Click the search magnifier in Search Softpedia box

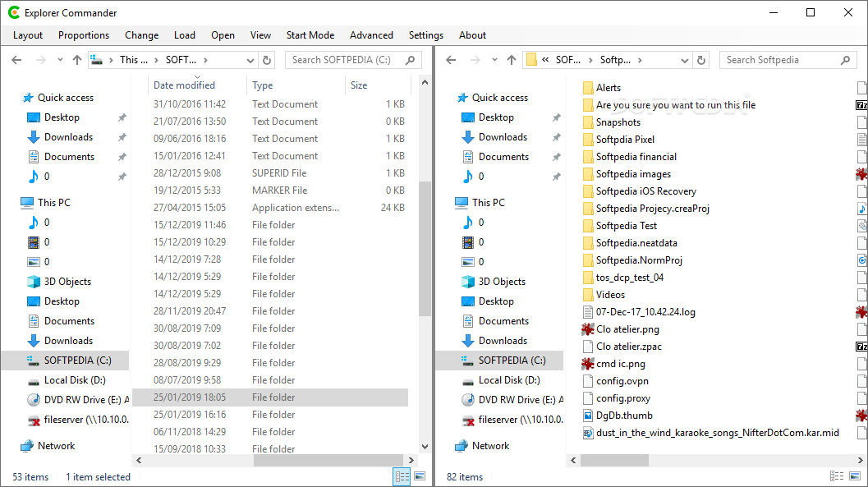tap(845, 60)
